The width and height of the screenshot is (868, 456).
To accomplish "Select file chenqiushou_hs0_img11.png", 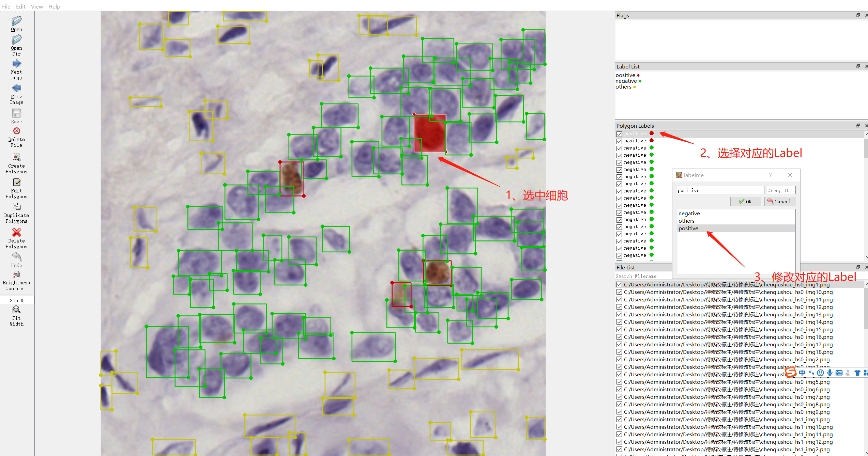I will [728, 299].
